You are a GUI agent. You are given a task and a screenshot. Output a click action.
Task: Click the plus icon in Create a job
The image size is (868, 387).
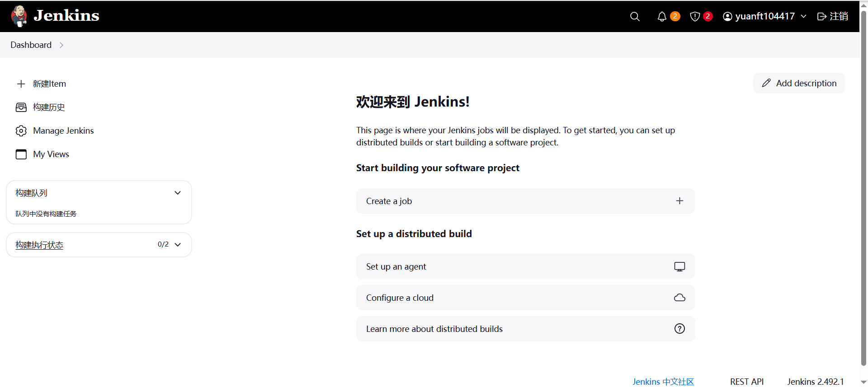(679, 201)
